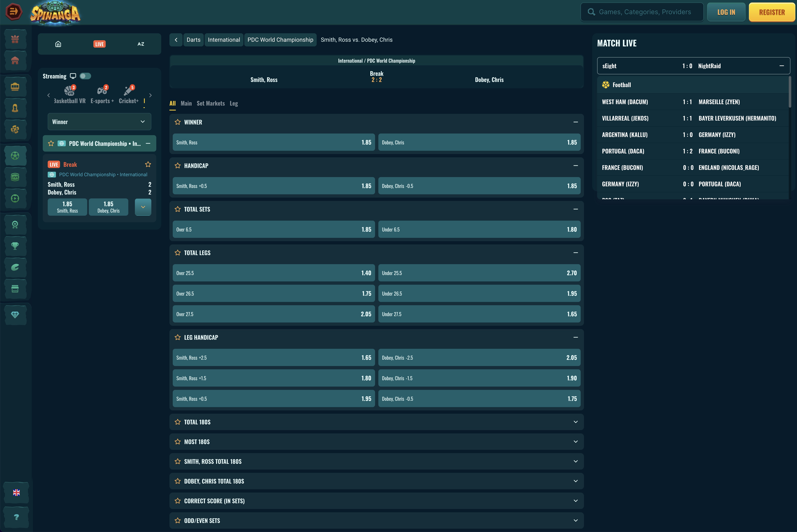Select the Leg tab
This screenshot has width=797, height=532.
point(234,104)
